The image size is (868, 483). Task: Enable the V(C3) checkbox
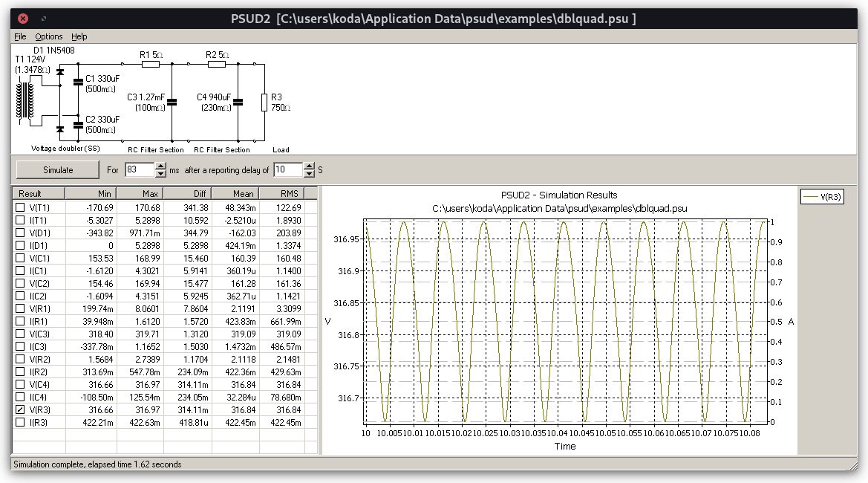[x=20, y=334]
